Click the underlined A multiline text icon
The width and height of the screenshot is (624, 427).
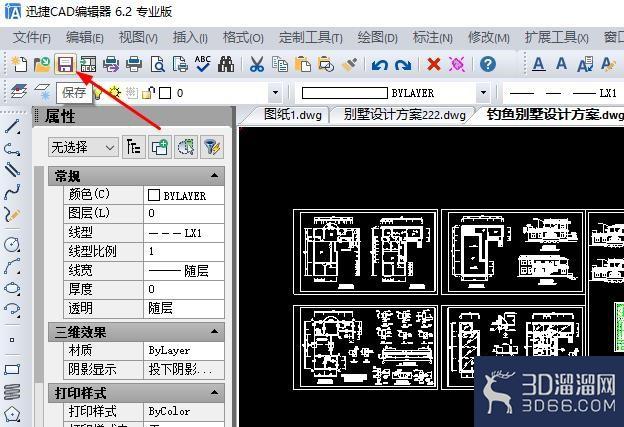coord(538,64)
